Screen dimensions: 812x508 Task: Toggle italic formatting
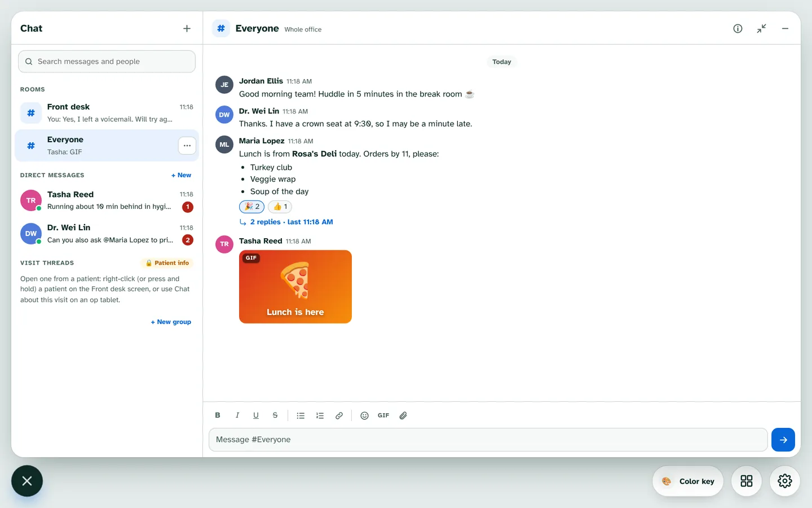coord(237,415)
